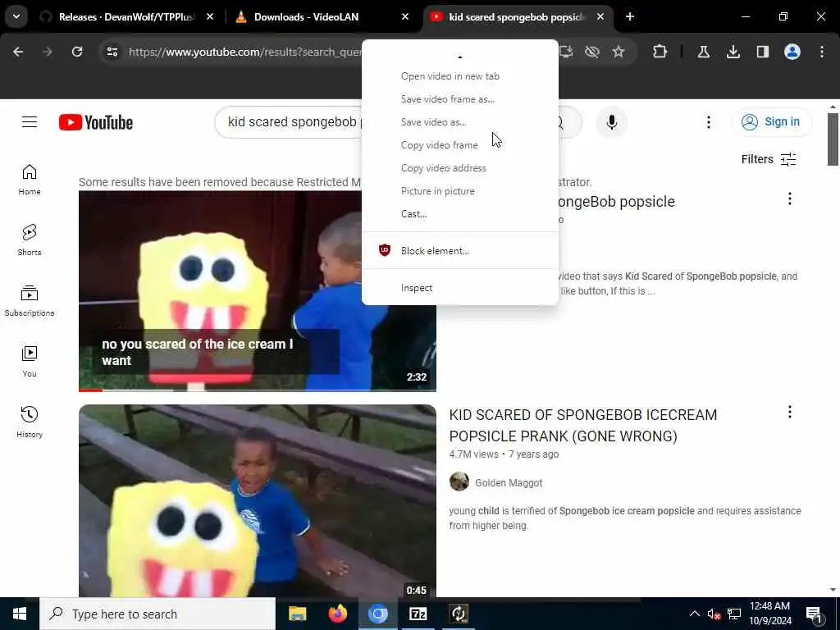840x630 pixels.
Task: View site information icon in address bar
Action: tap(112, 52)
